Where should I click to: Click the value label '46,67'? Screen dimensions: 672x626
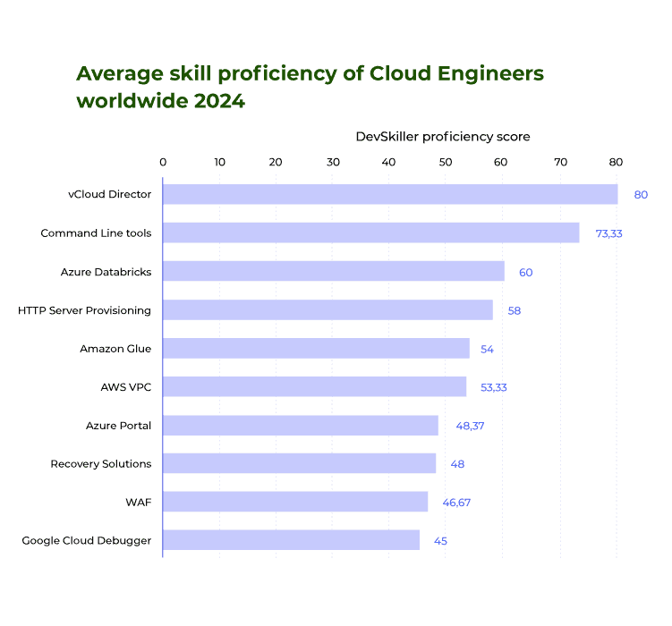(x=456, y=503)
